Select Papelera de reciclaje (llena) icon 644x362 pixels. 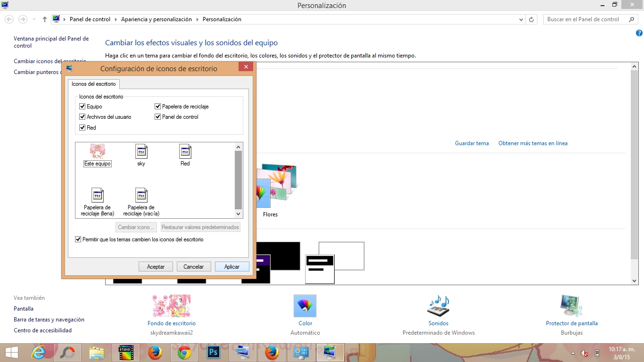click(98, 202)
